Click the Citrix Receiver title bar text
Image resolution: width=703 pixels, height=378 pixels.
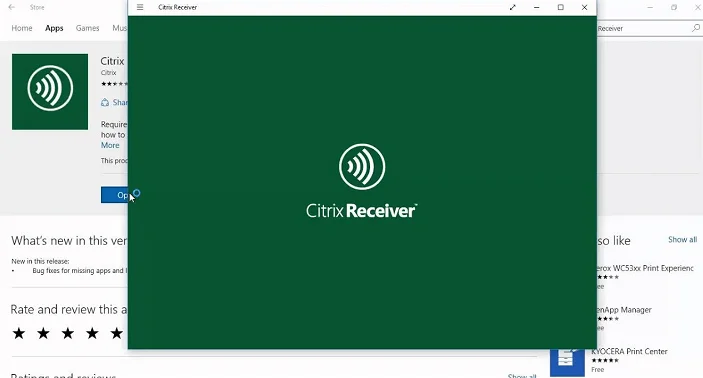coord(178,7)
